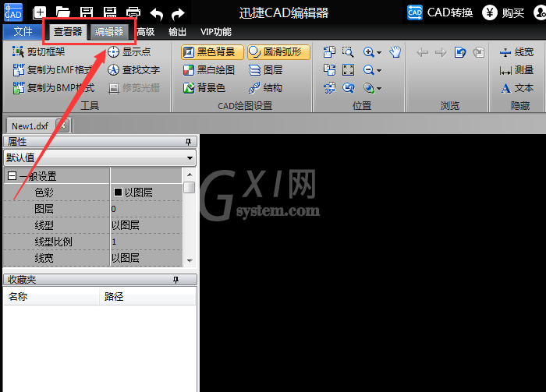Screen dimensions: 546x392
Task: Open the 高级 tab
Action: (146, 32)
